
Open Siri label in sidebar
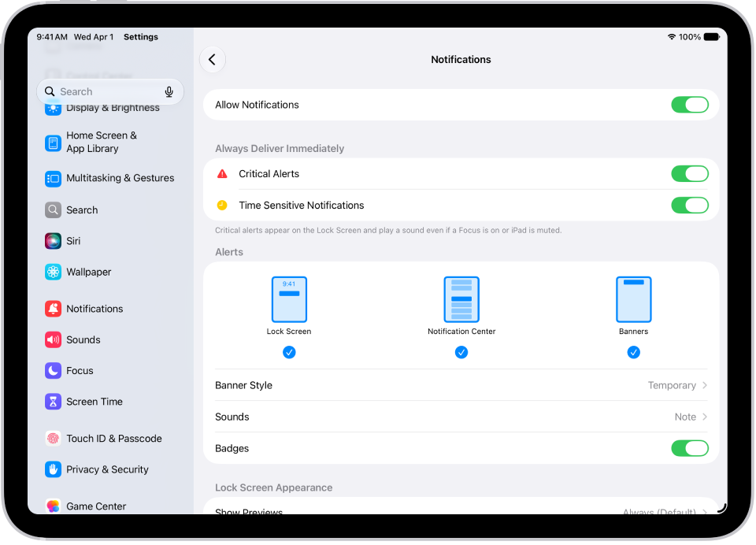73,241
